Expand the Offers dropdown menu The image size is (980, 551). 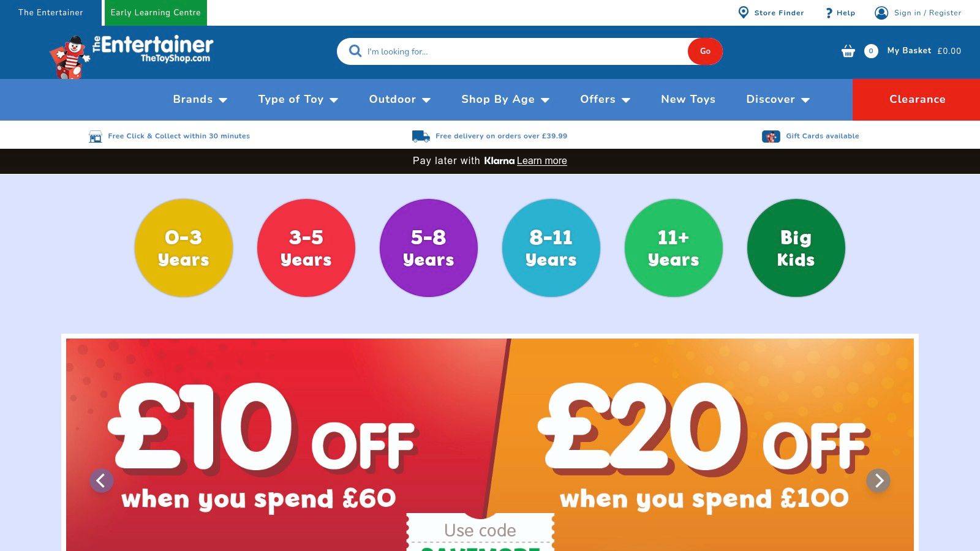[605, 99]
